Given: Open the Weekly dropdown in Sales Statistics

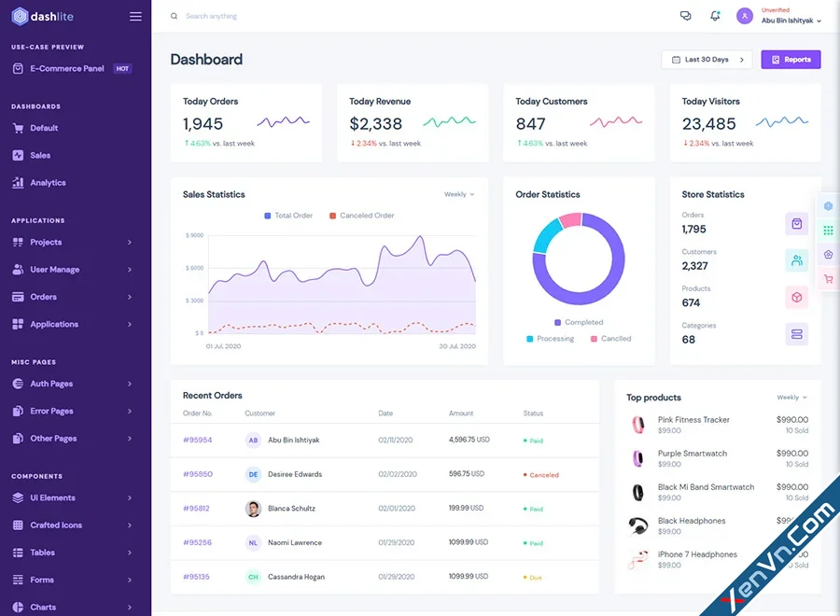Looking at the screenshot, I should click(459, 194).
